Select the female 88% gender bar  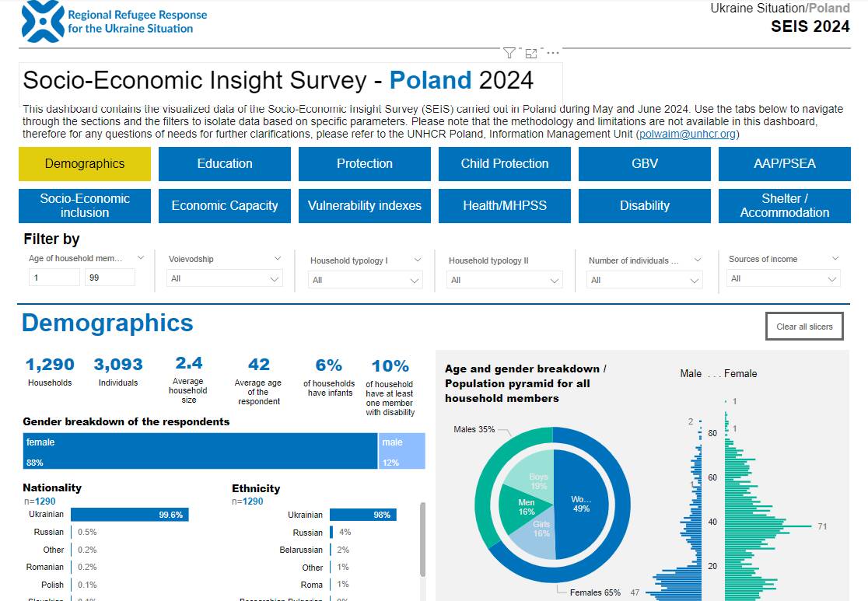[201, 451]
